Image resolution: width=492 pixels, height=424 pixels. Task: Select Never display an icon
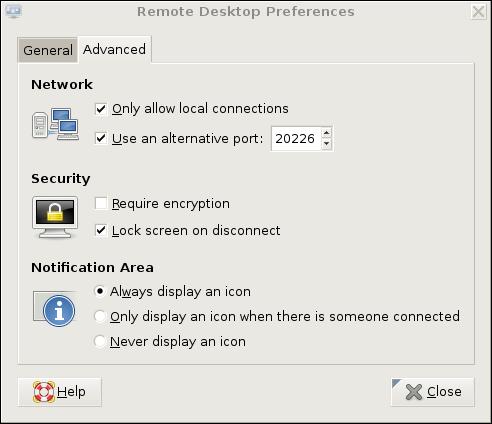(100, 341)
